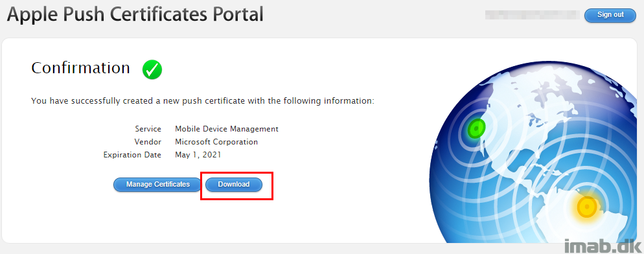Click the green signal dot on globe
Image resolution: width=644 pixels, height=254 pixels.
(476, 130)
